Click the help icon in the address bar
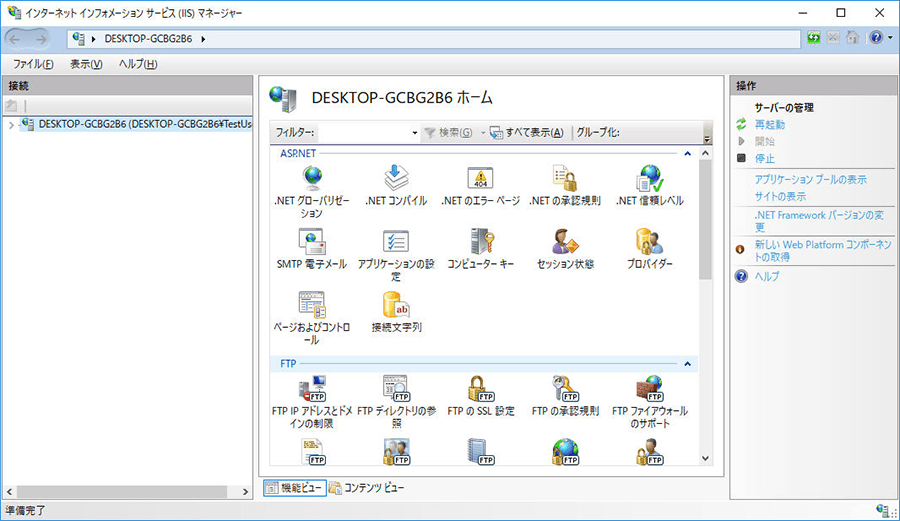Image resolution: width=900 pixels, height=521 pixels. 876,38
